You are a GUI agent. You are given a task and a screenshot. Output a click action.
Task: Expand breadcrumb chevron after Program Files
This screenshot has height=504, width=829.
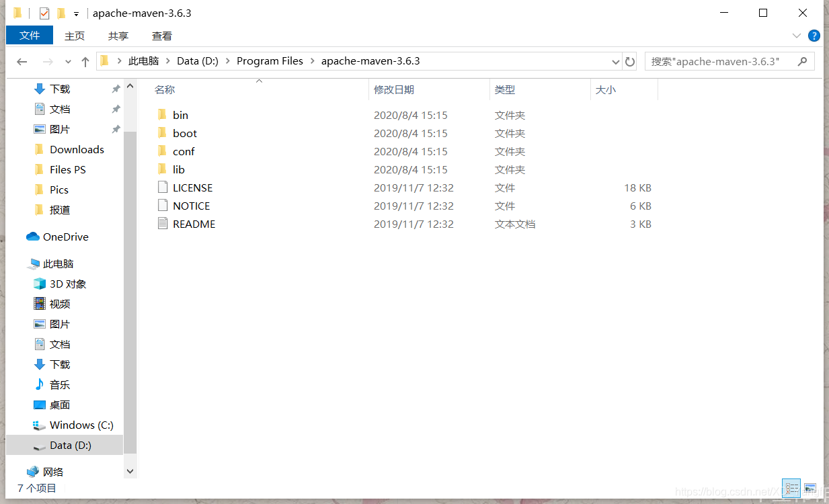point(313,61)
